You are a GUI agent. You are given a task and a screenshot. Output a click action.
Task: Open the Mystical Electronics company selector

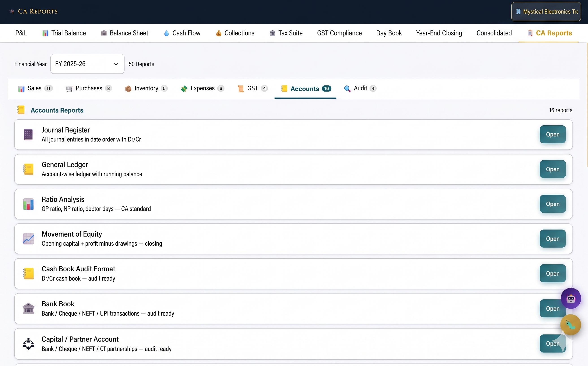coord(546,12)
